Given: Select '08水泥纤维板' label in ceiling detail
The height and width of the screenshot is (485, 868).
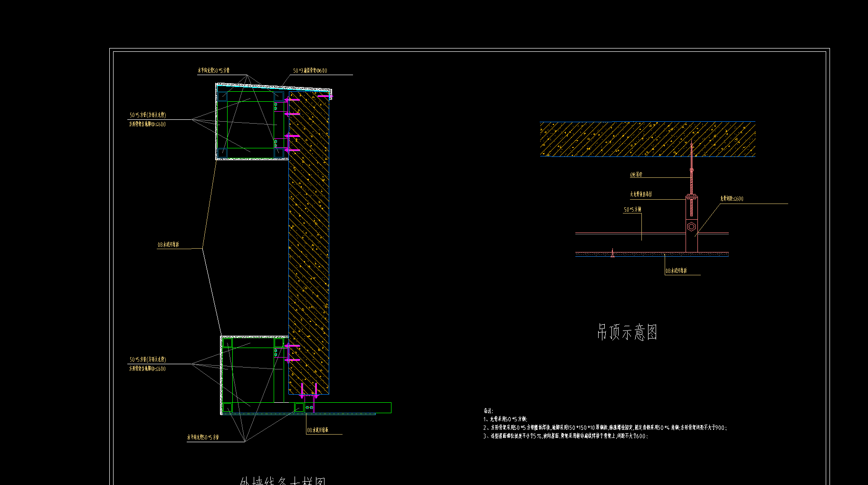Looking at the screenshot, I should [x=676, y=271].
